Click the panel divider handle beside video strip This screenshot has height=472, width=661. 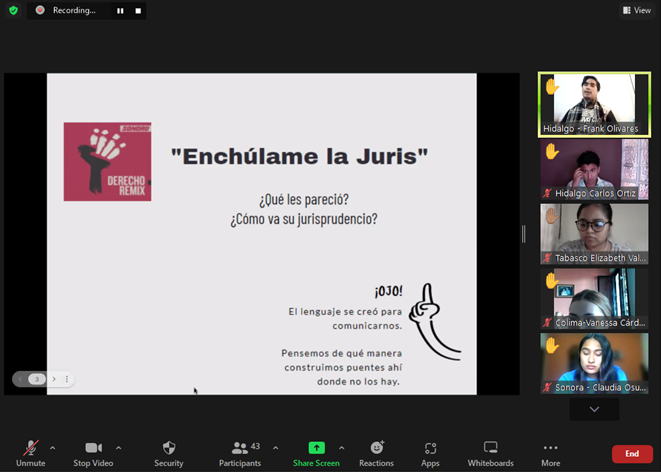tap(524, 234)
